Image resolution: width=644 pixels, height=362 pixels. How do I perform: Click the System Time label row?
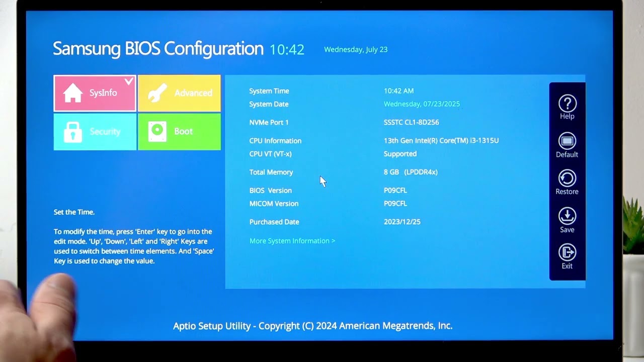[269, 91]
